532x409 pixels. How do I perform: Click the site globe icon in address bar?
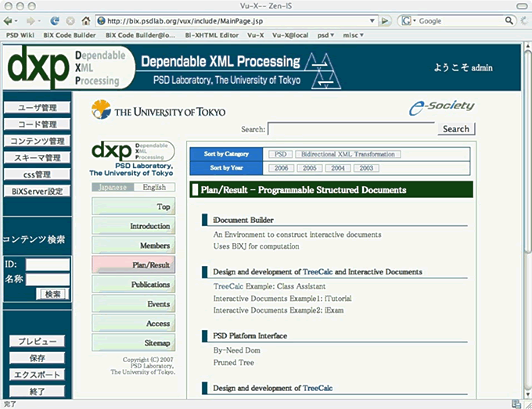click(101, 21)
